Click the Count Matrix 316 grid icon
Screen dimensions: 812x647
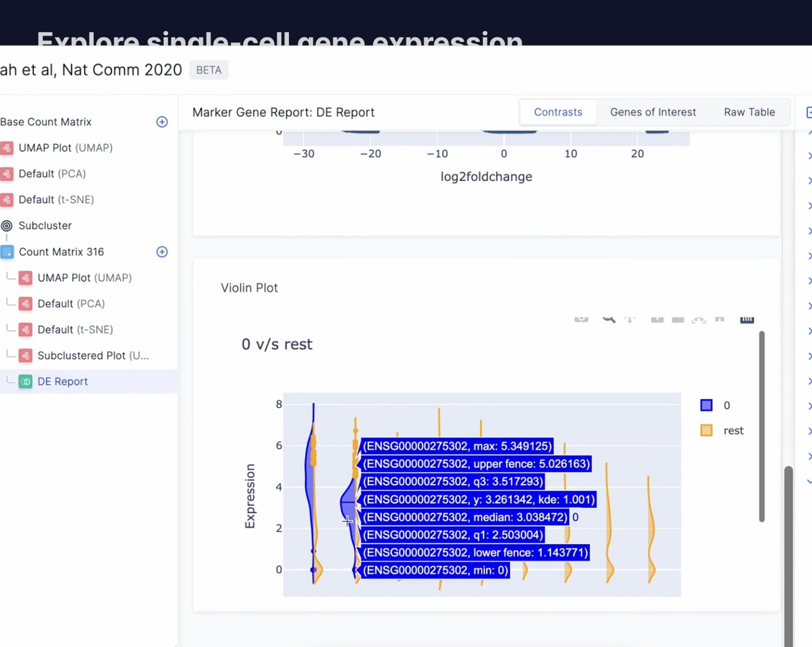7,252
